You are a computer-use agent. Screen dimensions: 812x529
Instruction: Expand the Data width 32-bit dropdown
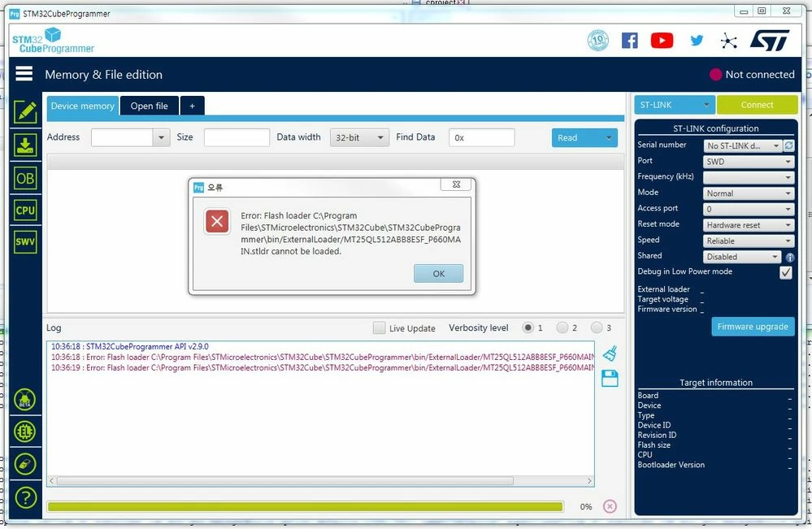[x=359, y=137]
